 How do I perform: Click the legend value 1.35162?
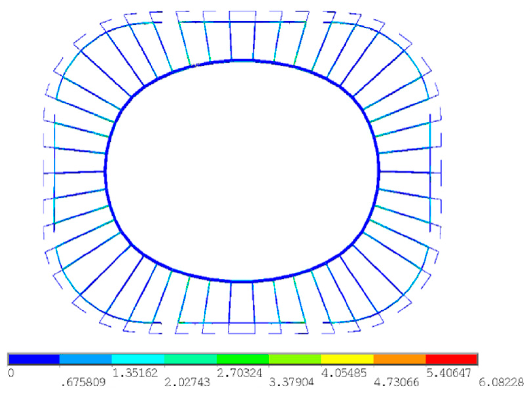tap(135, 373)
